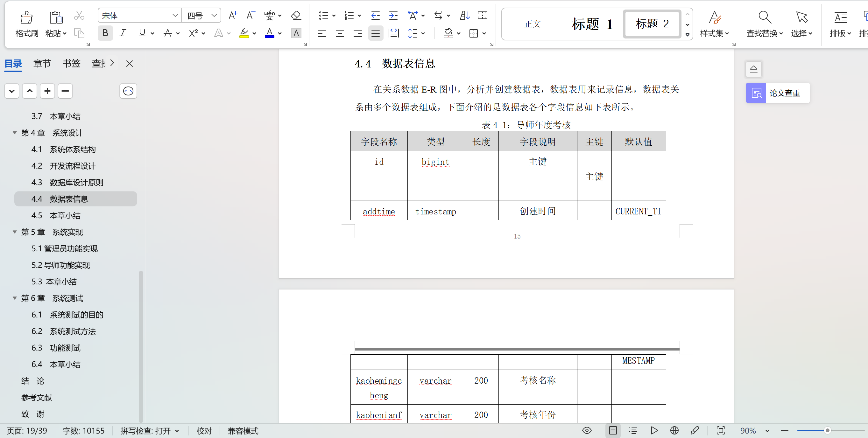
Task: Collapse 第5章 系统实现 tree node
Action: (x=15, y=232)
